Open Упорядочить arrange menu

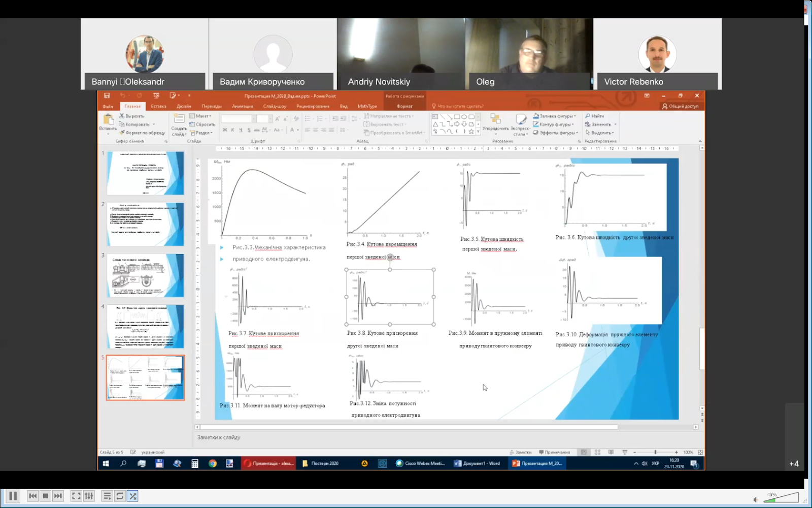click(495, 124)
